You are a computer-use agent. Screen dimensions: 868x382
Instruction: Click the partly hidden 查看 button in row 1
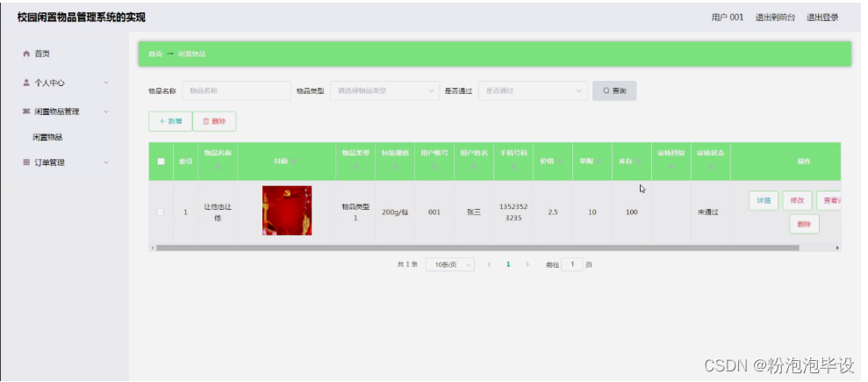(829, 200)
